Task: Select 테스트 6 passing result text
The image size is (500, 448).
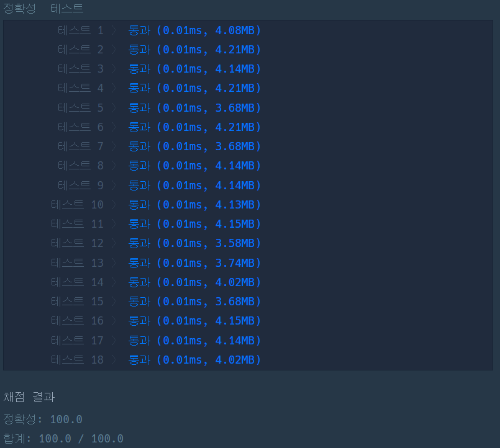Action: coord(195,127)
